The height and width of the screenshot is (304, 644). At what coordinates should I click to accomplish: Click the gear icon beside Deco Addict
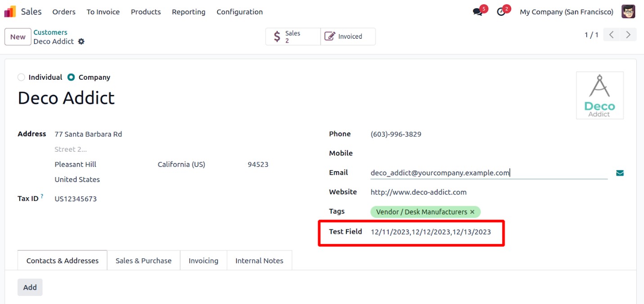click(x=81, y=41)
